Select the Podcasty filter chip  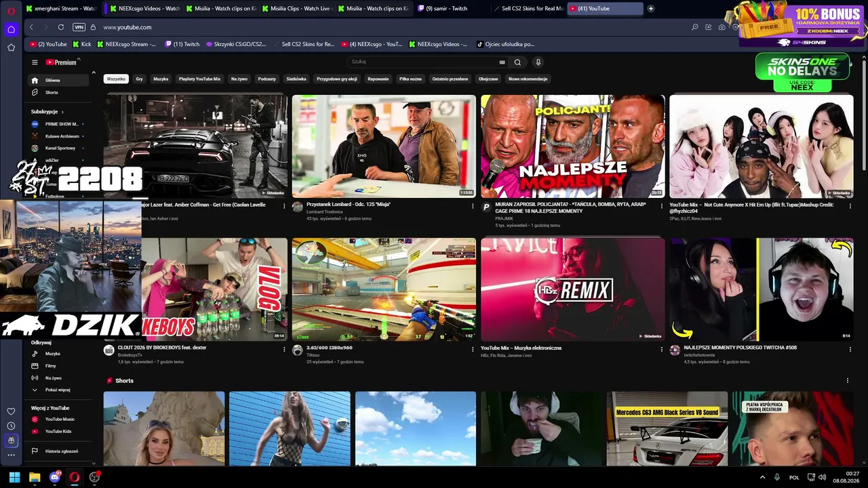pyautogui.click(x=267, y=79)
